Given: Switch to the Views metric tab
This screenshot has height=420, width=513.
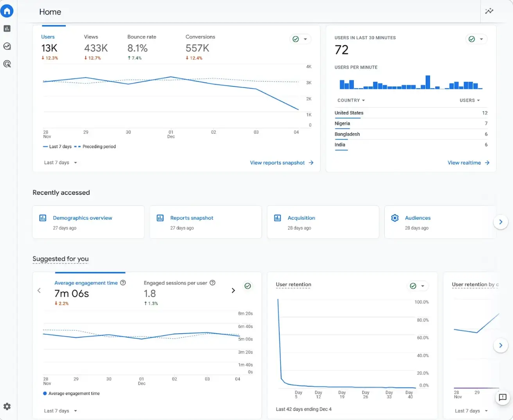Looking at the screenshot, I should [x=91, y=37].
